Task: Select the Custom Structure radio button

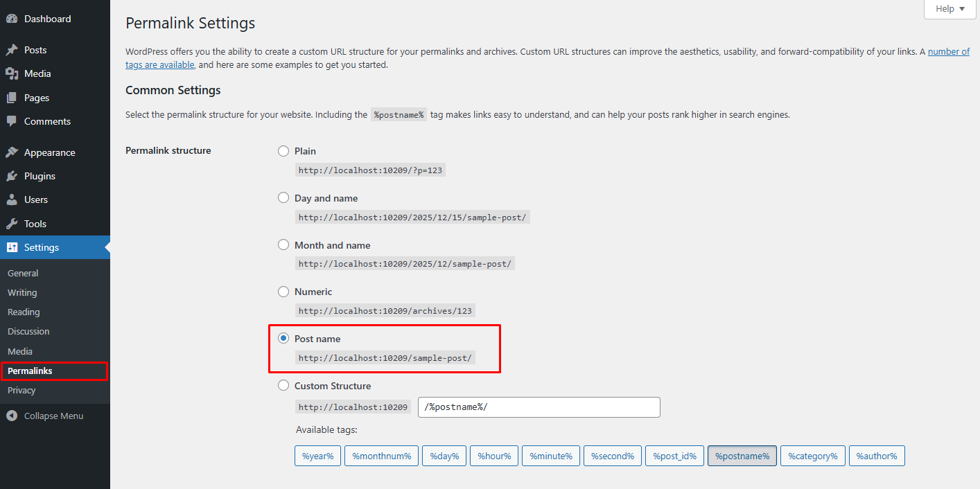Action: pos(283,386)
